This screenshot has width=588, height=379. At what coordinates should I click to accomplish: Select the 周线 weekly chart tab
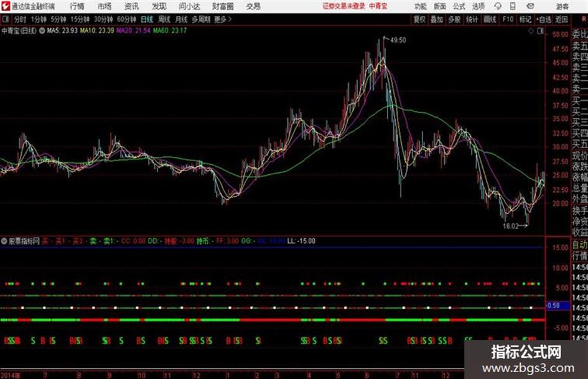pos(164,19)
